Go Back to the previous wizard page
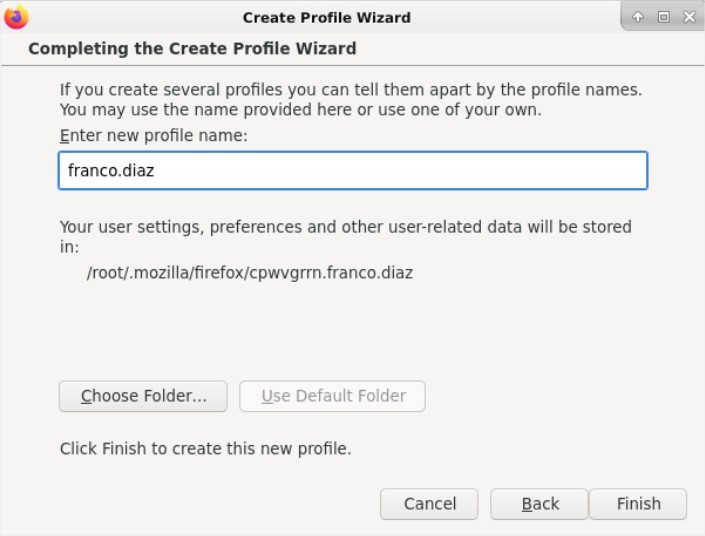Image resolution: width=705 pixels, height=536 pixels. pos(540,504)
